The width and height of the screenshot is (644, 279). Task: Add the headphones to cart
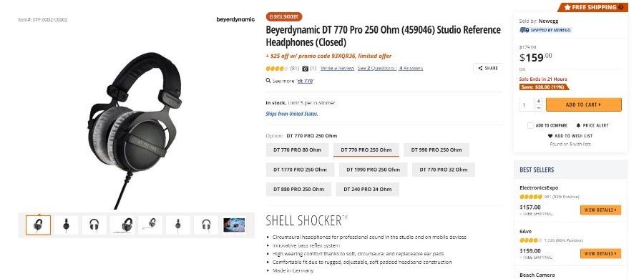(x=584, y=104)
